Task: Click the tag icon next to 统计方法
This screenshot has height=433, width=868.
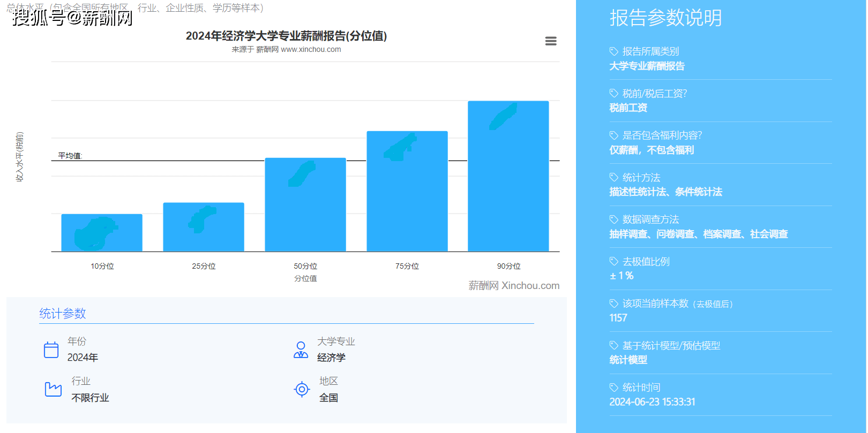Action: (614, 177)
